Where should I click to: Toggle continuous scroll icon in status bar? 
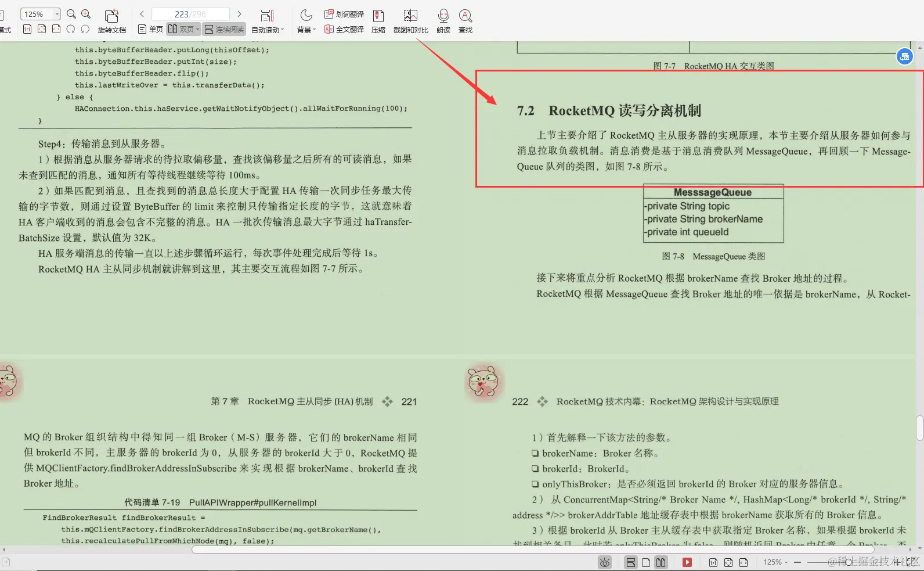(x=630, y=562)
